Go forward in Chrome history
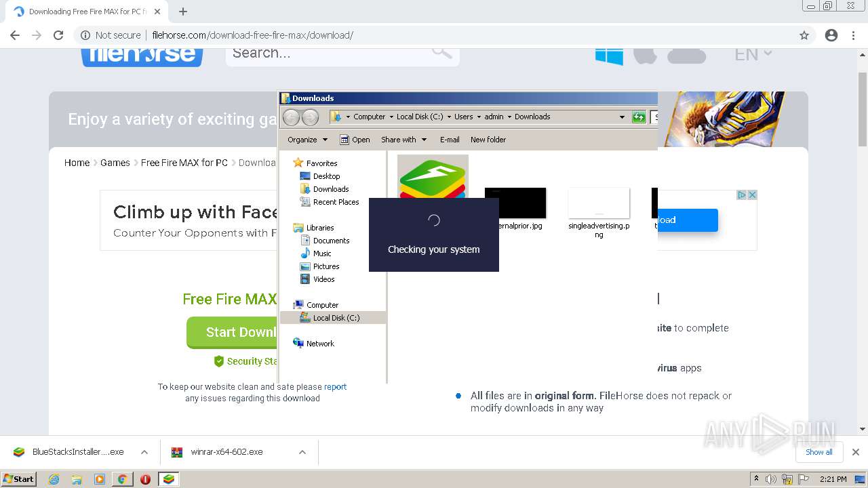Viewport: 868px width, 488px height. tap(37, 35)
